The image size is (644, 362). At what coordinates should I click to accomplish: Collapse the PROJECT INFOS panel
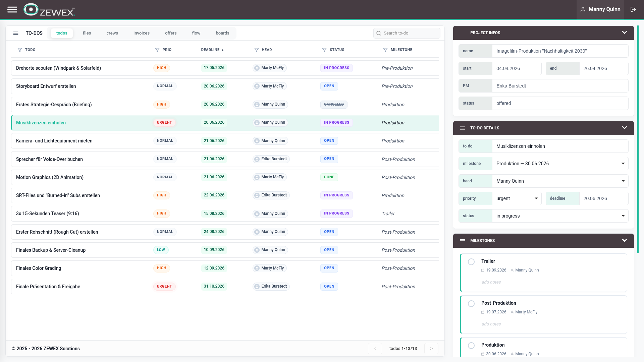tap(624, 33)
